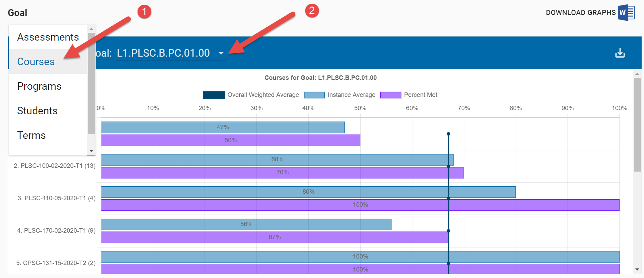Open the Goal selector dropdown arrow

[221, 53]
